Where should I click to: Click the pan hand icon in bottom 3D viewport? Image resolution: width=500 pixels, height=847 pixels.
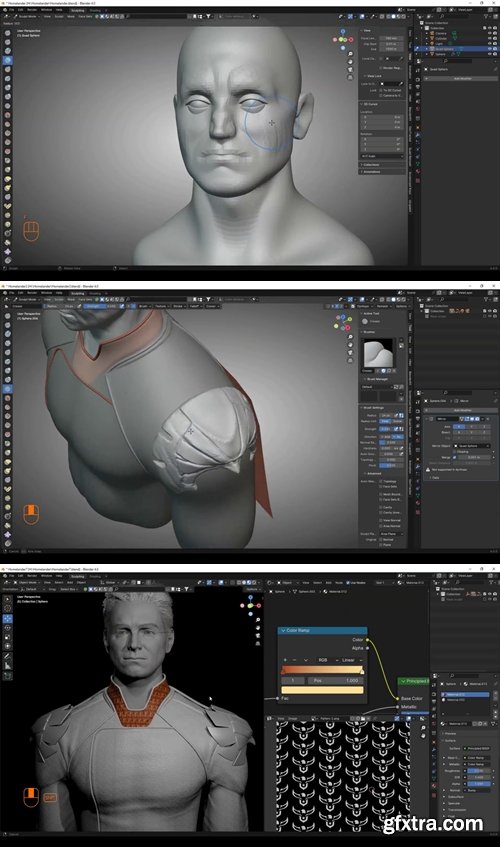pos(258,628)
